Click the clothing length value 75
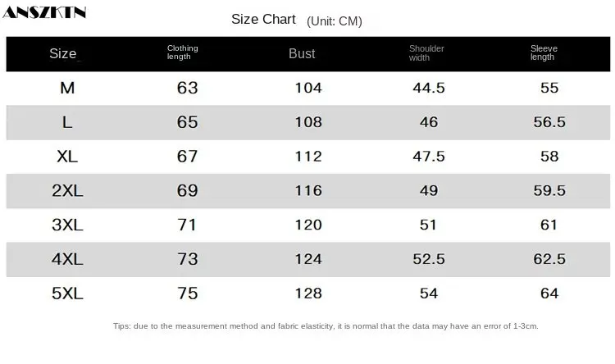The image size is (615, 364). coord(188,293)
